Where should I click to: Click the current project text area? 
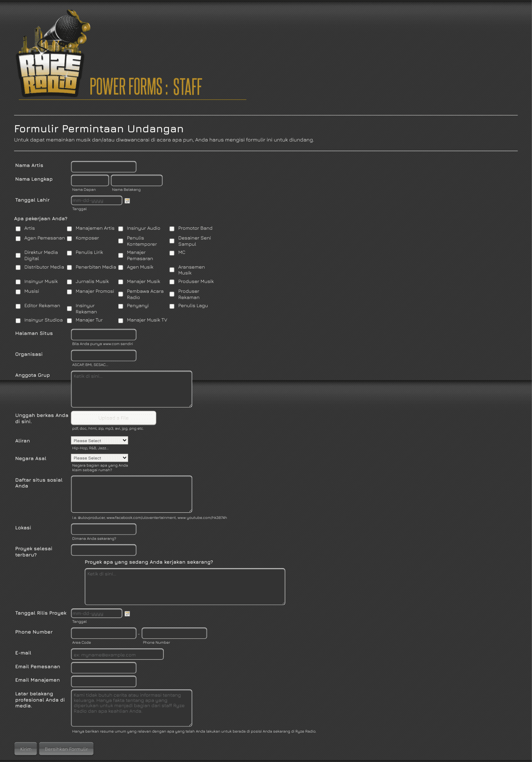(x=185, y=587)
